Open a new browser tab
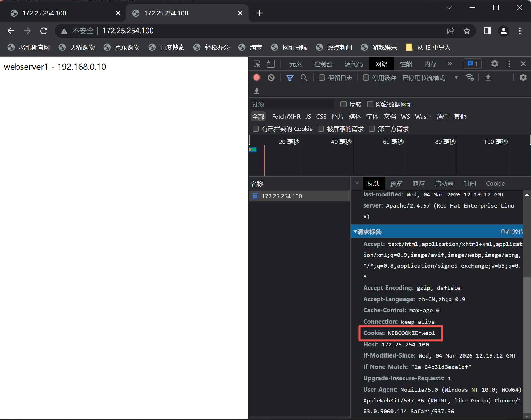The height and width of the screenshot is (420, 531). [x=259, y=13]
